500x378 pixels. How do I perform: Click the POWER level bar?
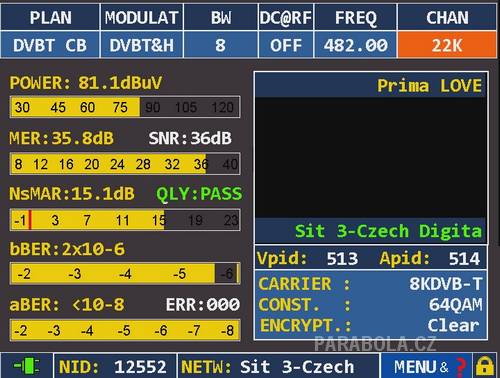pos(125,107)
